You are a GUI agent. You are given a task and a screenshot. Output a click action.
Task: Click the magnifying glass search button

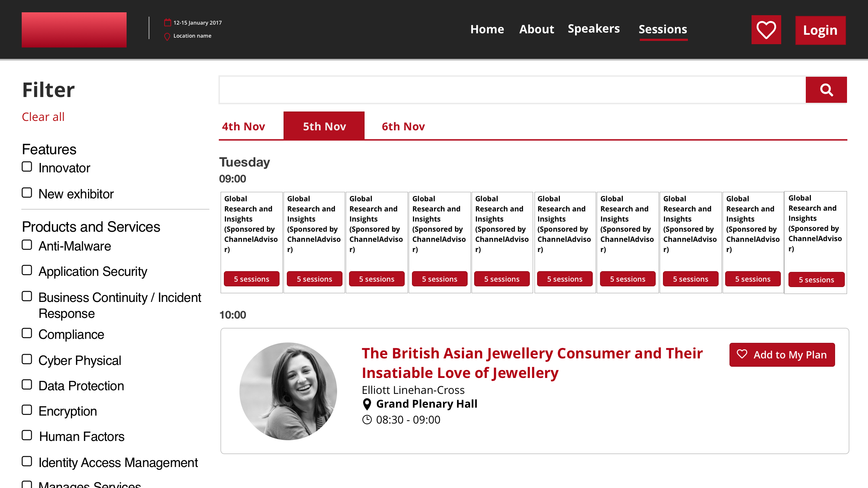pyautogui.click(x=826, y=90)
